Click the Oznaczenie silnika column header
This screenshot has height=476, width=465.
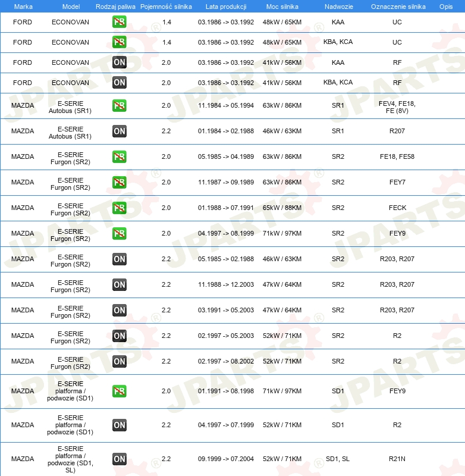[x=398, y=7]
